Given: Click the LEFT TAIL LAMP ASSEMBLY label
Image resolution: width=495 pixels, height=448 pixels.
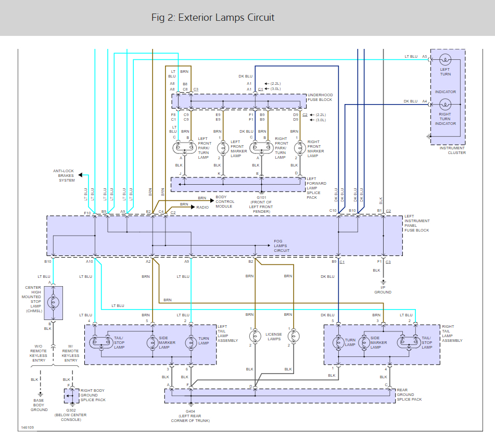Looking at the screenshot, I should 227,334.
